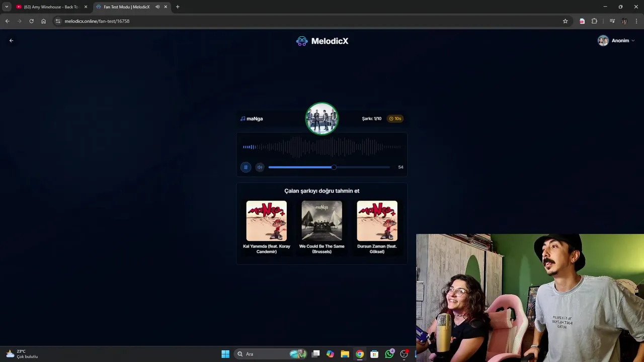
Task: Open the media controls icon
Action: coord(612,21)
